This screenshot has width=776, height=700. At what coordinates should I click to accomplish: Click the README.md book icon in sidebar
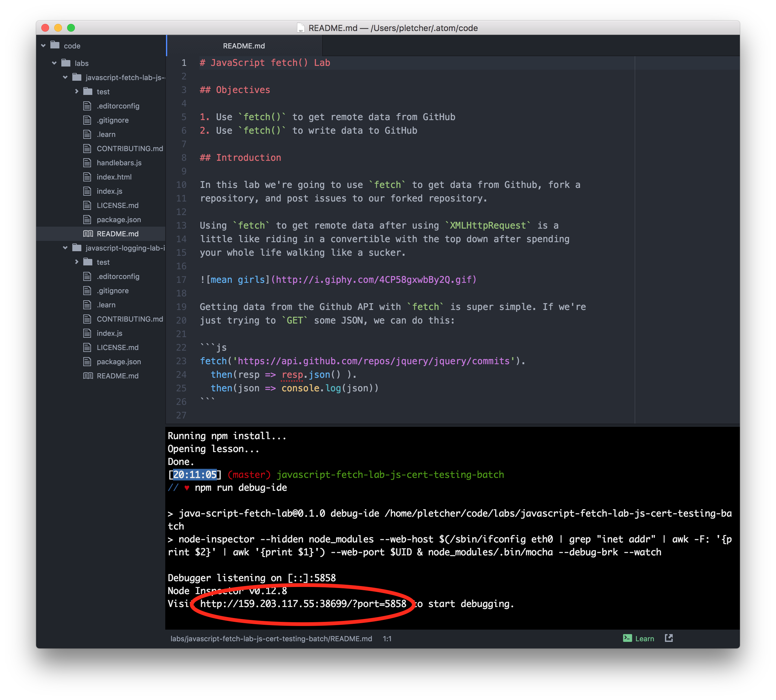[88, 233]
